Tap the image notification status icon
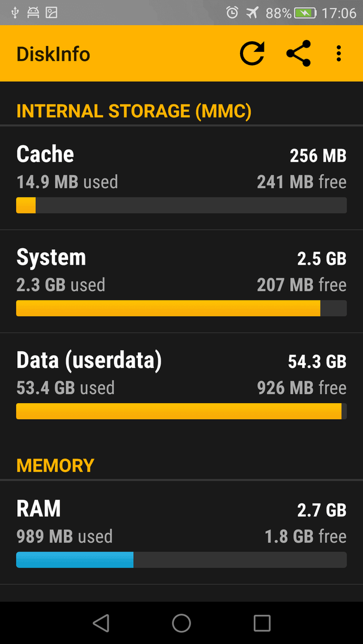Screen dimensions: 363x644 click(x=51, y=13)
